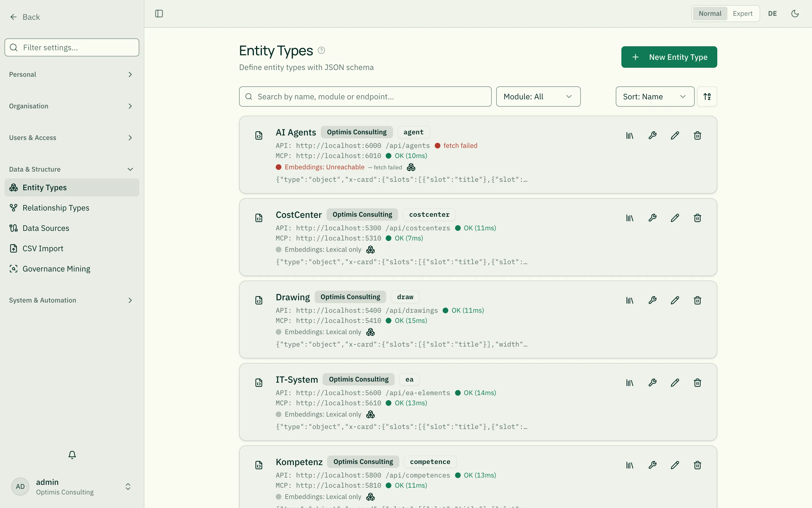Delete the AI Agents entity type
The image size is (812, 508).
(x=697, y=135)
